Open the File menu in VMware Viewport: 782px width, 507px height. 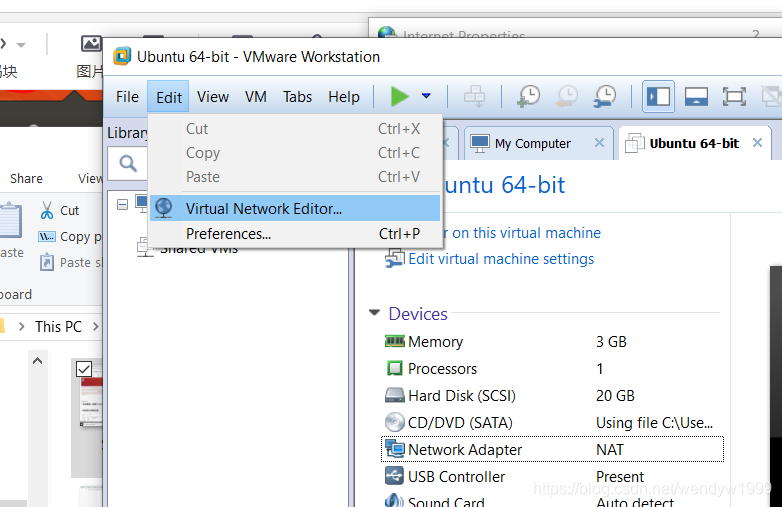coord(127,97)
